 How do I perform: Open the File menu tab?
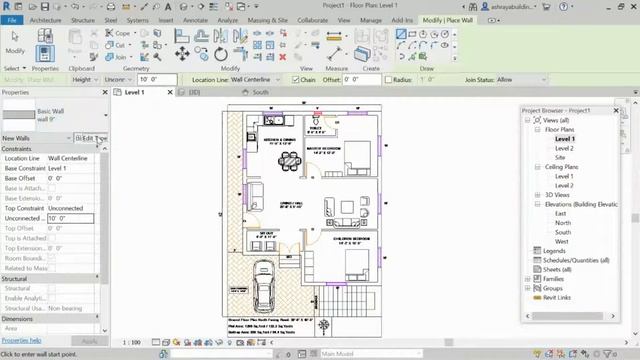[x=12, y=20]
